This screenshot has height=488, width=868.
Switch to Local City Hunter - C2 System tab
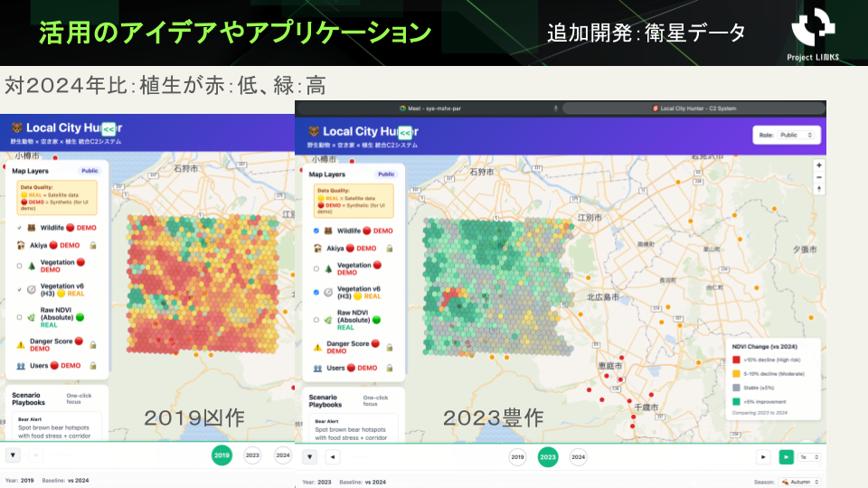pos(694,108)
